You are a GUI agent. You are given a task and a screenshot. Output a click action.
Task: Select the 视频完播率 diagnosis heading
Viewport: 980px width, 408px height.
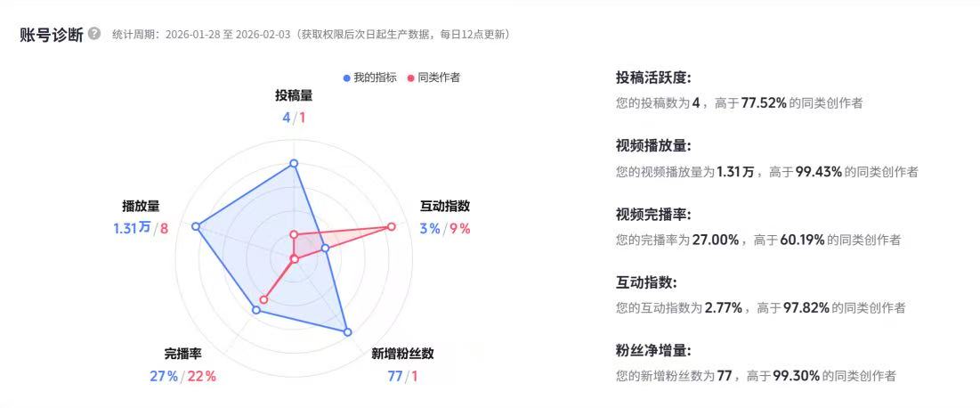[x=652, y=215]
